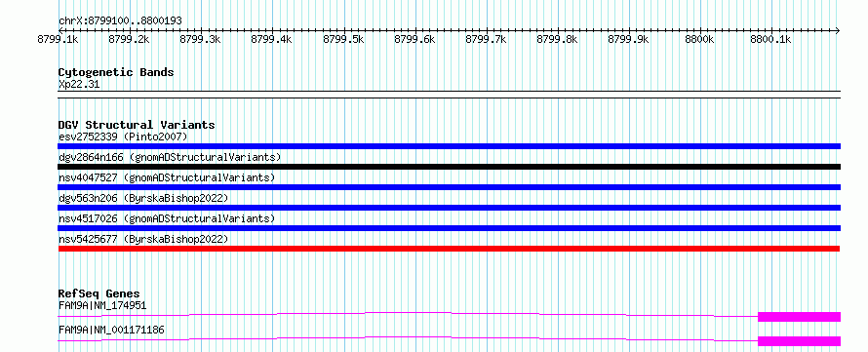Viewport: 868px width, 352px height.
Task: Click the blue bar for nsv4517026
Action: coord(449,228)
